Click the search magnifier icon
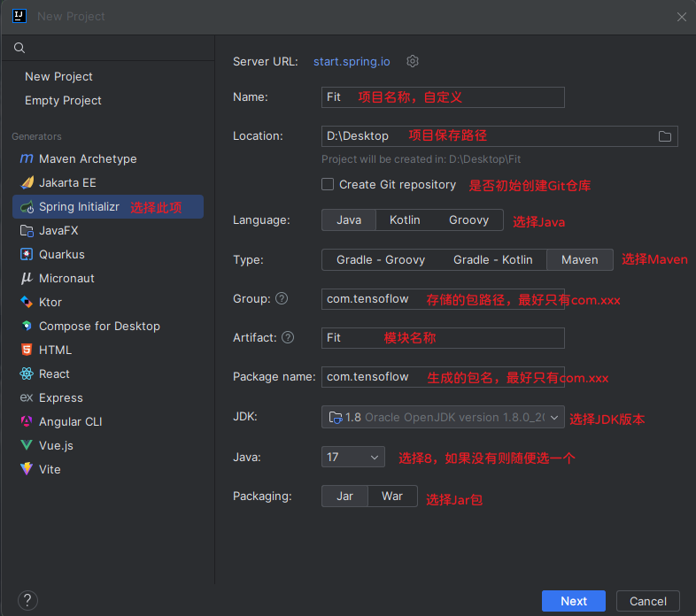The height and width of the screenshot is (616, 696). [x=19, y=48]
